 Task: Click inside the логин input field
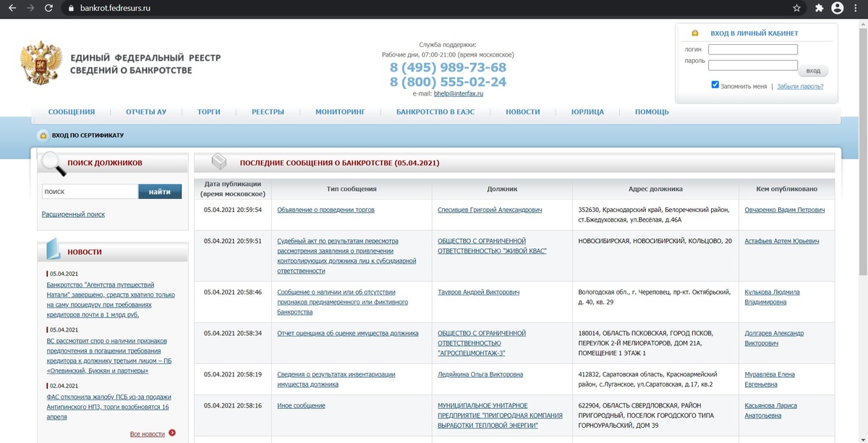[752, 49]
